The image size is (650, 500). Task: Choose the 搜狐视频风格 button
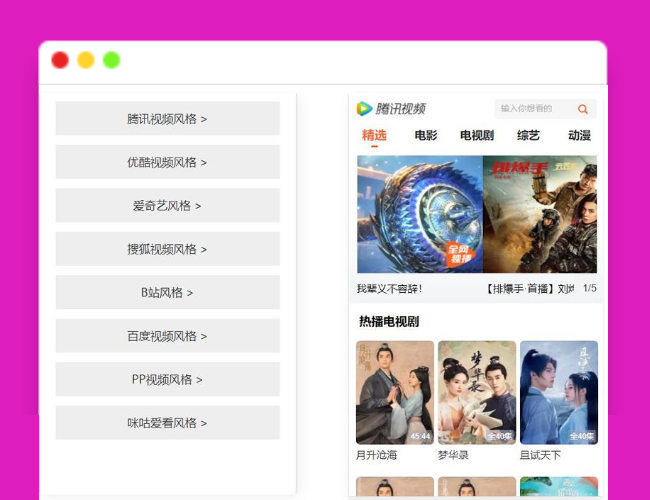[x=167, y=249]
